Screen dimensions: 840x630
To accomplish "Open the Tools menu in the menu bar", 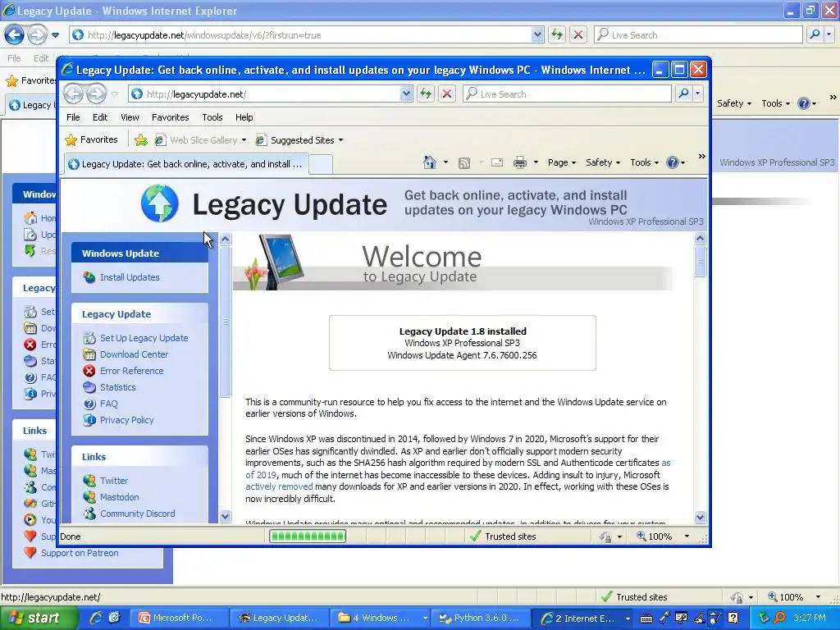I will [212, 117].
